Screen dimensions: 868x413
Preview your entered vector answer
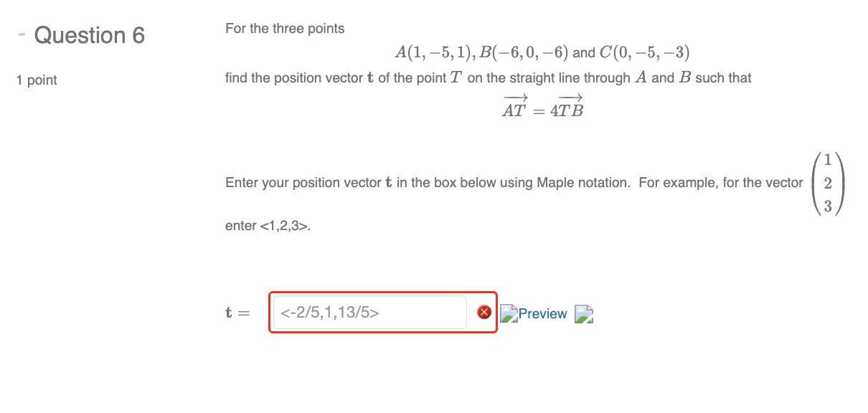(x=543, y=313)
